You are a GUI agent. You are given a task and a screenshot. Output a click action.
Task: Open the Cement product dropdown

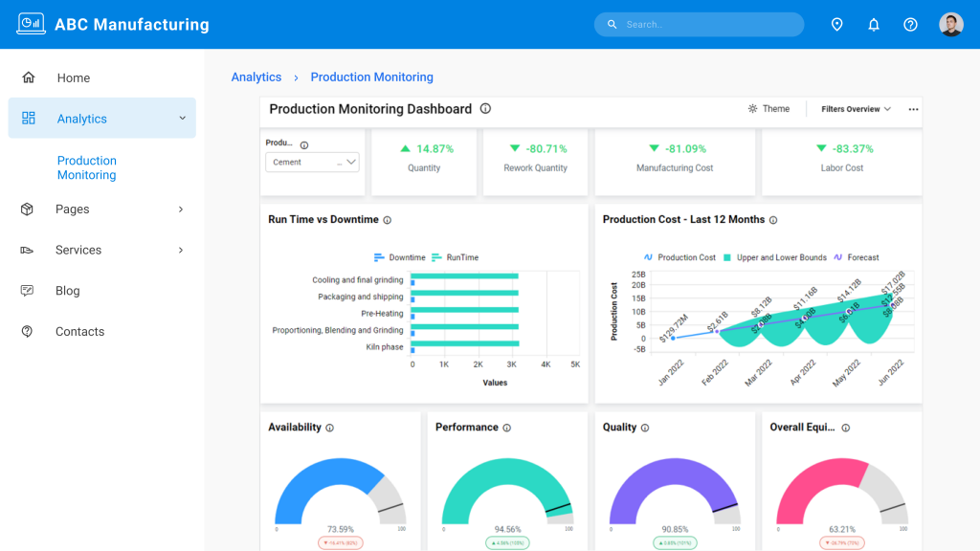pos(311,162)
